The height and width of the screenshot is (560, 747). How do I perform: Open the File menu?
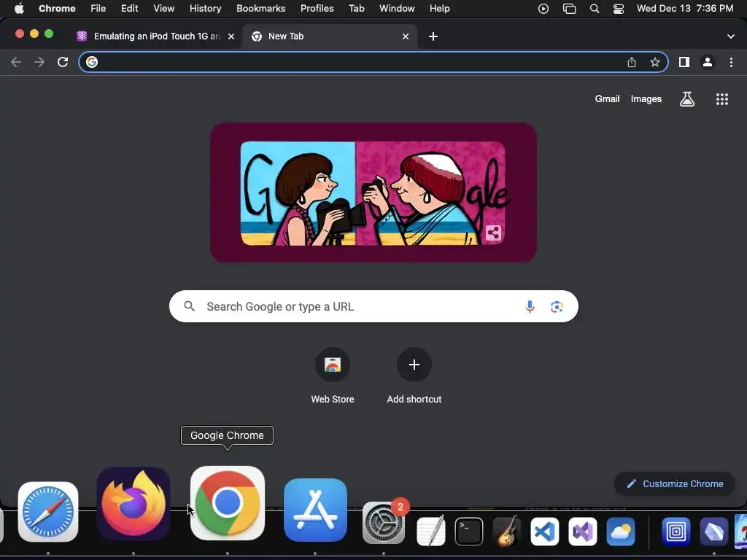98,8
